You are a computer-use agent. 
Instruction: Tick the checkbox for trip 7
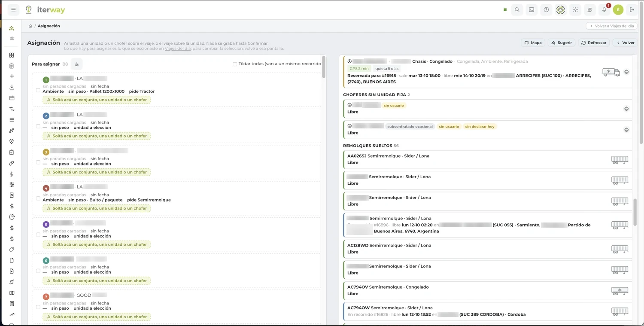tap(38, 307)
